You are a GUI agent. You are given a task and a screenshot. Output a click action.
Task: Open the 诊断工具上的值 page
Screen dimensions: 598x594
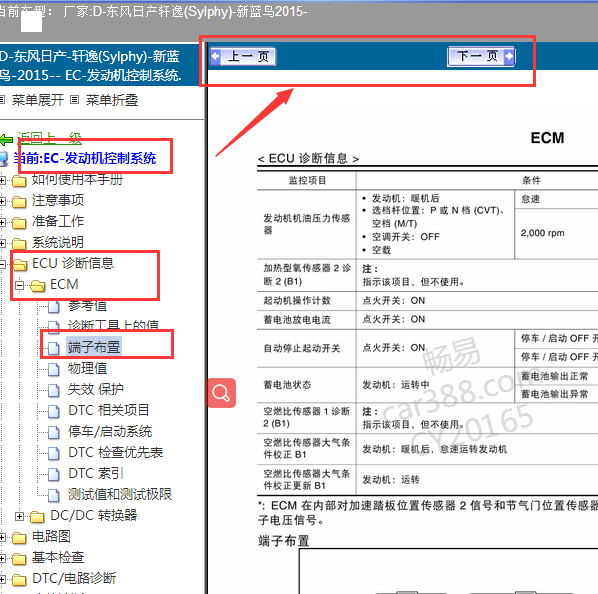point(113,325)
